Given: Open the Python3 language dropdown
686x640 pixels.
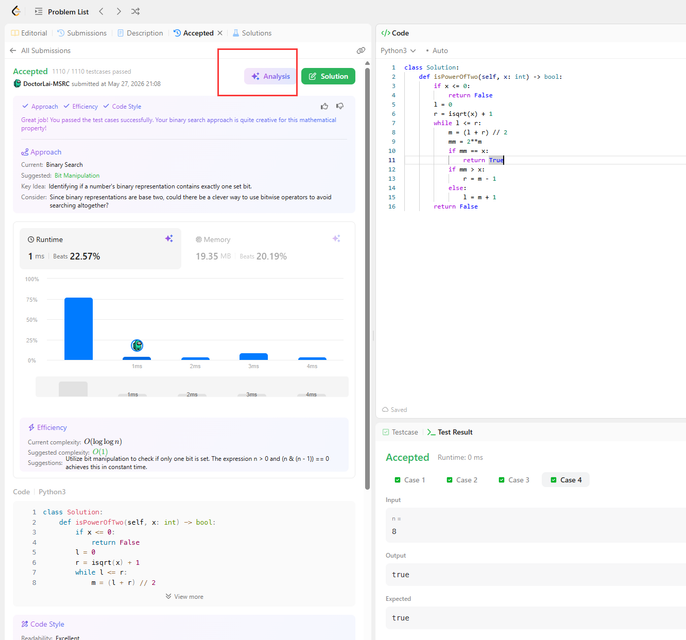Looking at the screenshot, I should [398, 51].
